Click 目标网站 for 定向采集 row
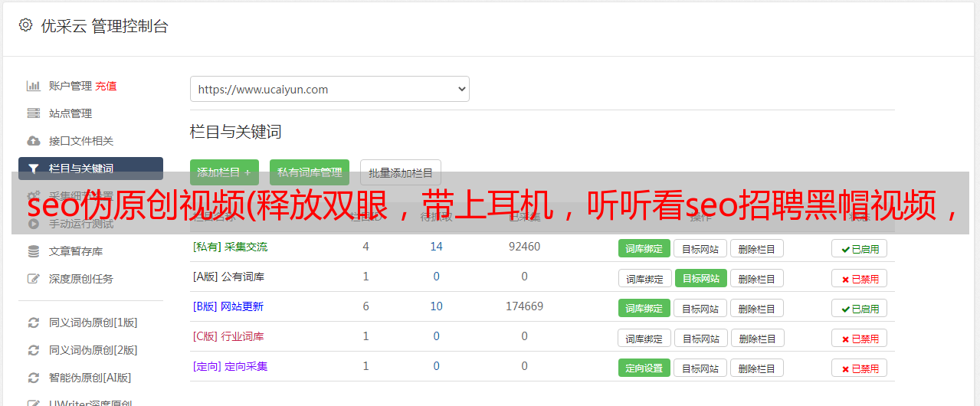This screenshot has height=406, width=980. [x=700, y=368]
